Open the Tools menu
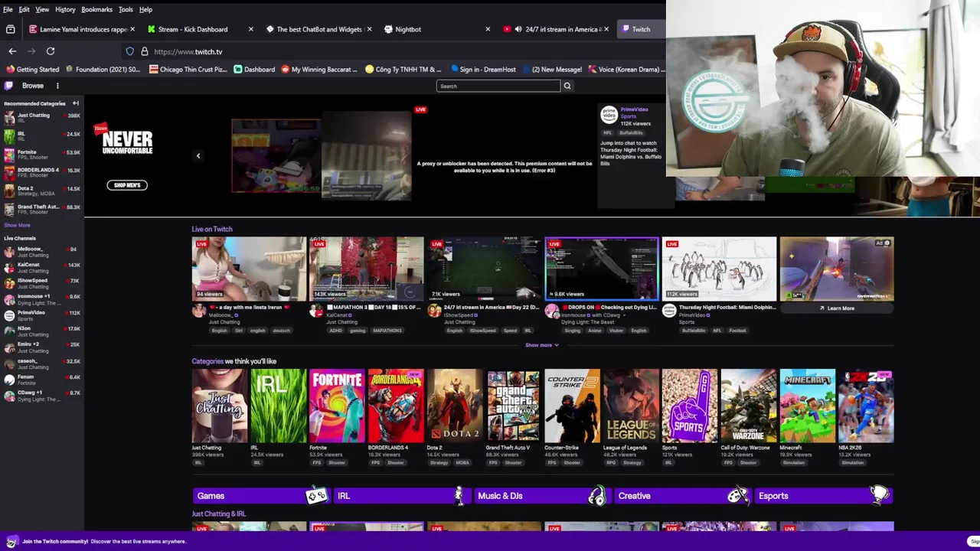Viewport: 980px width, 551px height. coord(126,9)
